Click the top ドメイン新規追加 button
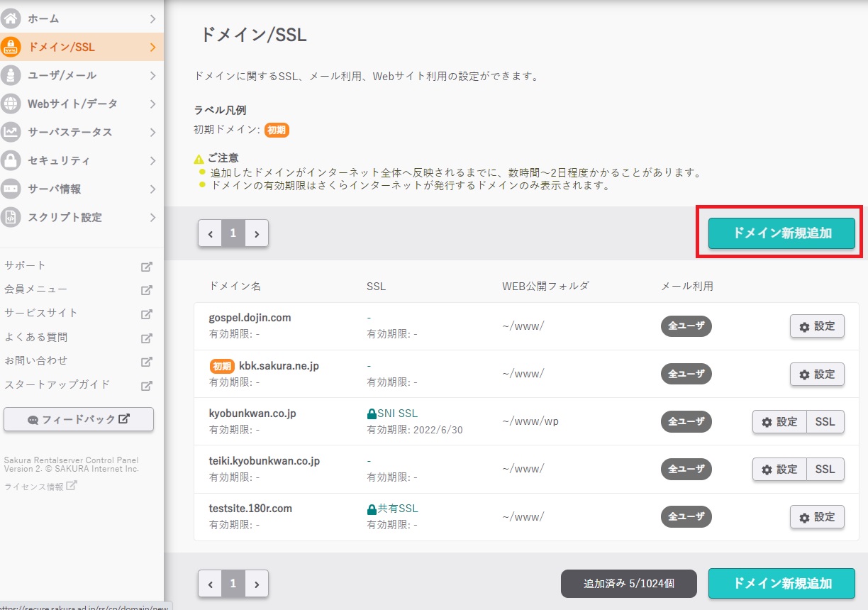Viewport: 868px width, 610px height. pyautogui.click(x=781, y=233)
